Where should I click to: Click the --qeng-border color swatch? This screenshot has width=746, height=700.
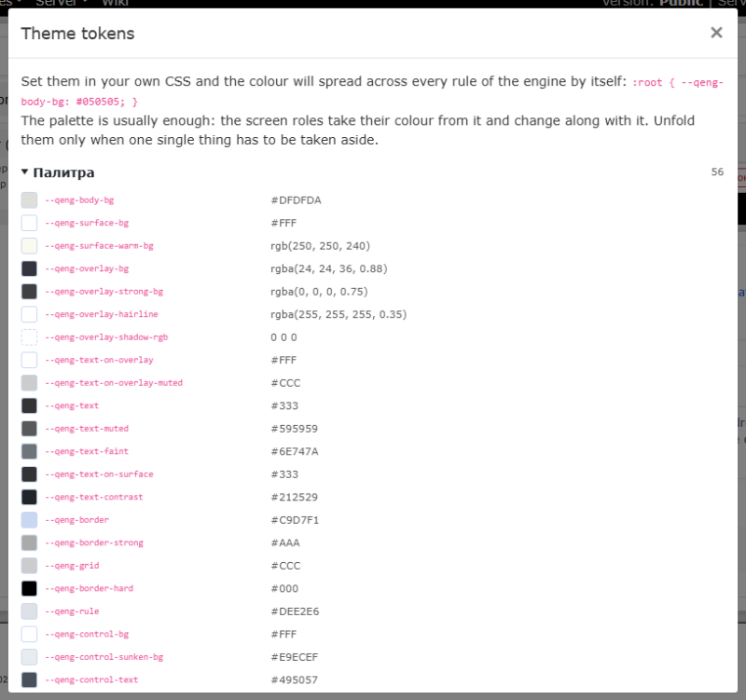[29, 520]
